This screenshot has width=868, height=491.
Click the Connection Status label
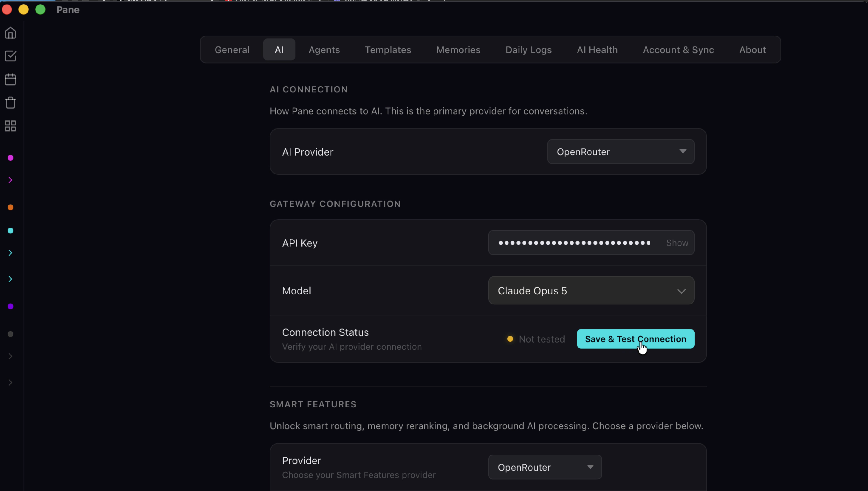tap(325, 332)
